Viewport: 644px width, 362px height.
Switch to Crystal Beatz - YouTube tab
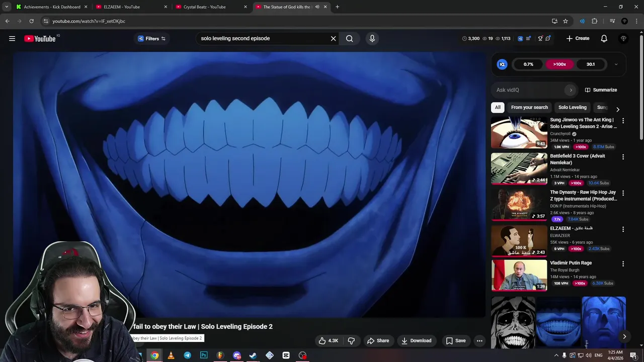[x=212, y=7]
